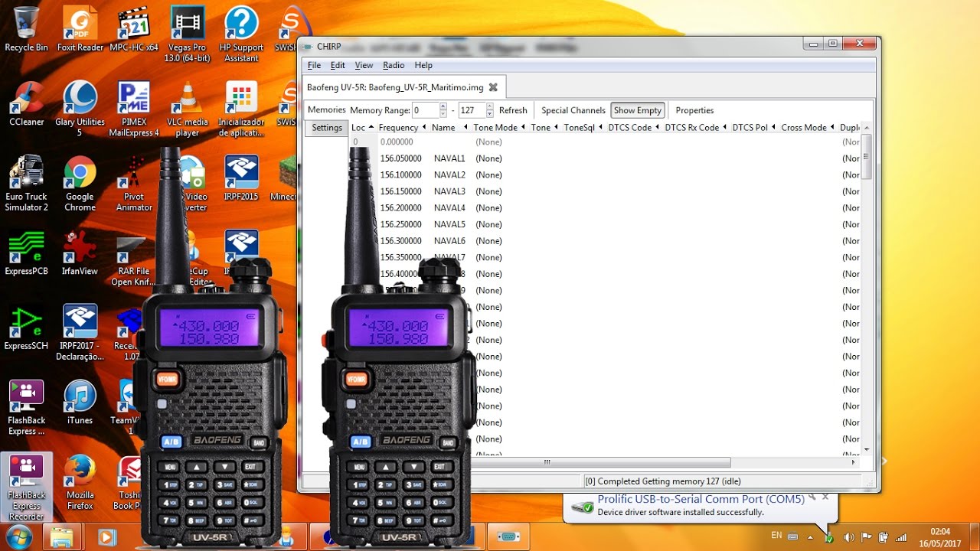Select frequency cell 156.250000
980x551 pixels.
401,224
